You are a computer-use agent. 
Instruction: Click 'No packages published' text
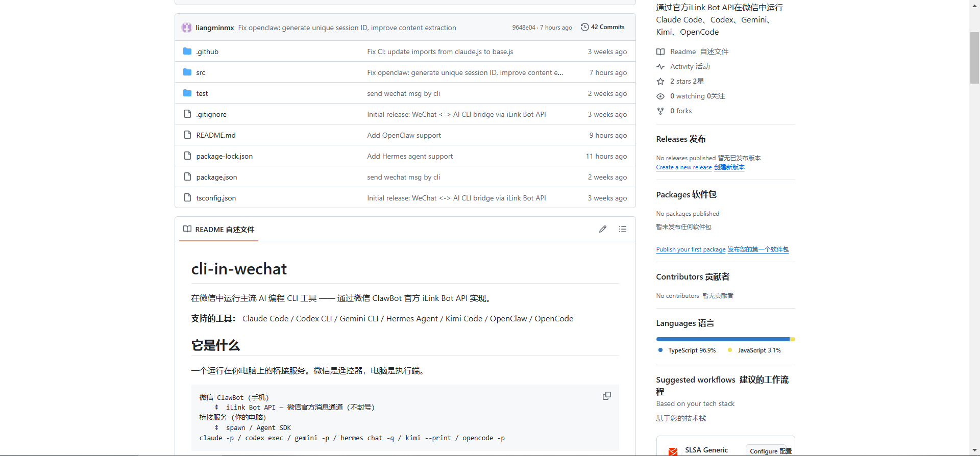[688, 214]
